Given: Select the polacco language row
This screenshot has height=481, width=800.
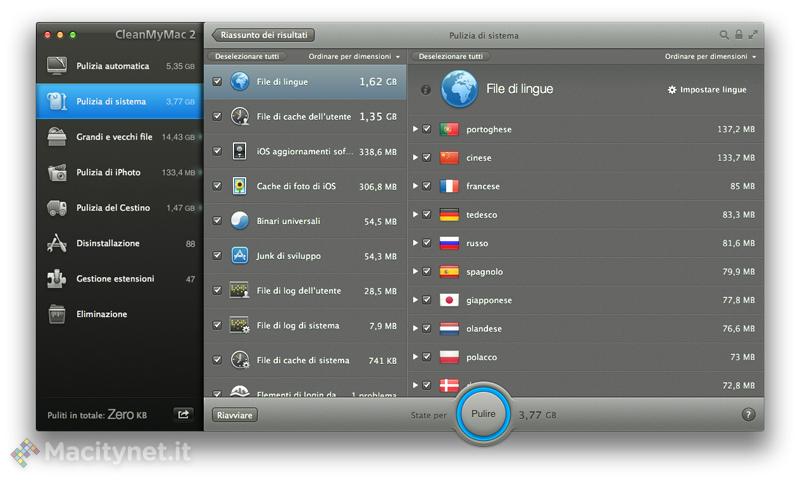Looking at the screenshot, I should [x=585, y=357].
